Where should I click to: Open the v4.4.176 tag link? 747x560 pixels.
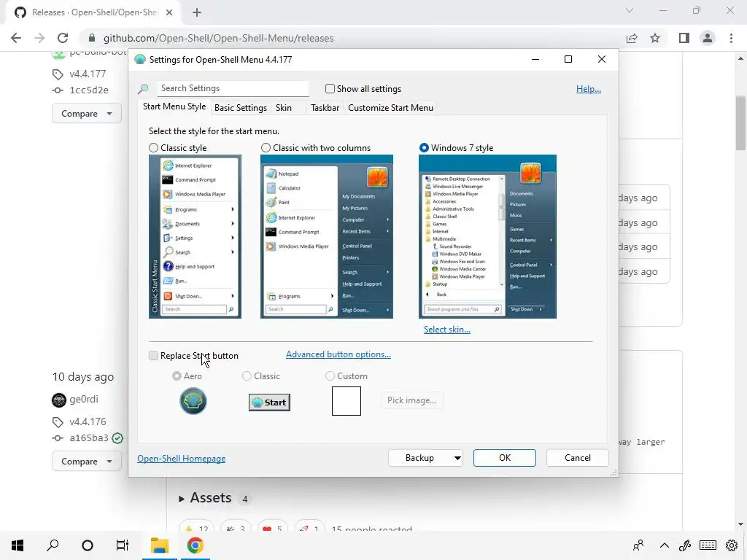tap(88, 421)
